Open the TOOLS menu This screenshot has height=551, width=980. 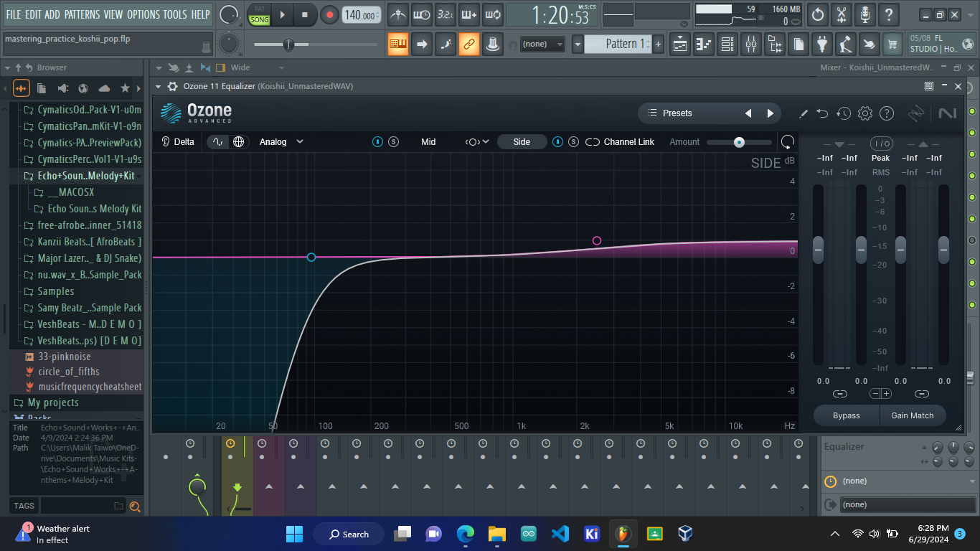[x=175, y=14]
